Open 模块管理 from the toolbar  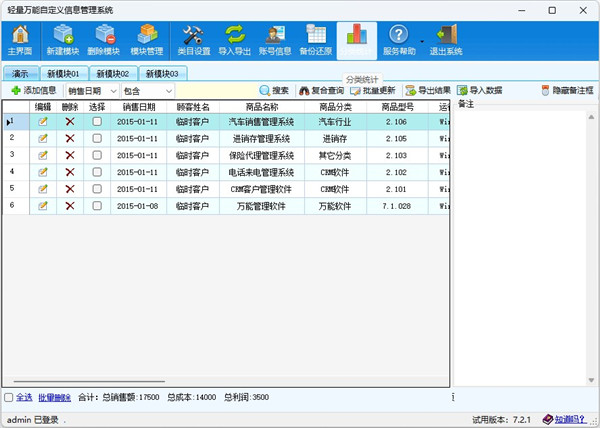[147, 40]
